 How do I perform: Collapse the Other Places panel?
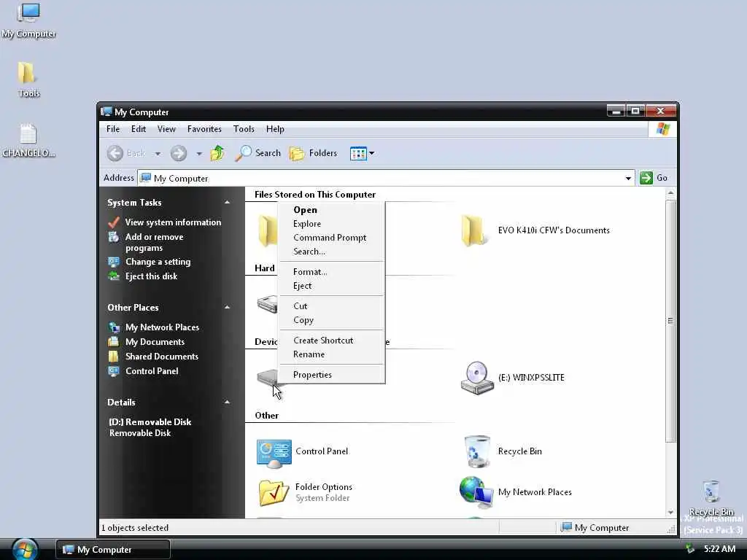228,308
